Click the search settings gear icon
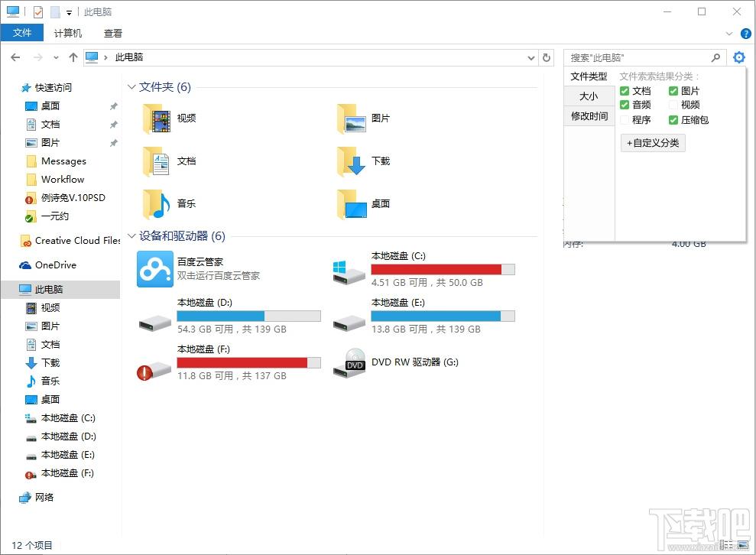The width and height of the screenshot is (756, 555). coord(738,57)
